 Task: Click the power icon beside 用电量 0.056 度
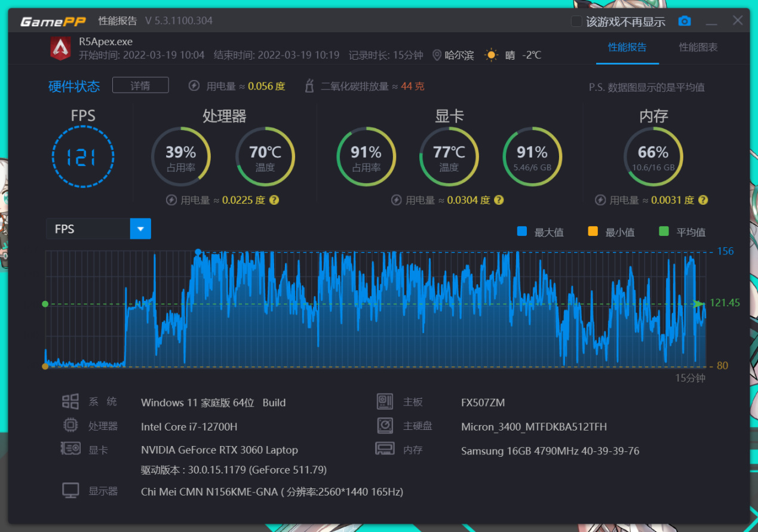[x=194, y=86]
